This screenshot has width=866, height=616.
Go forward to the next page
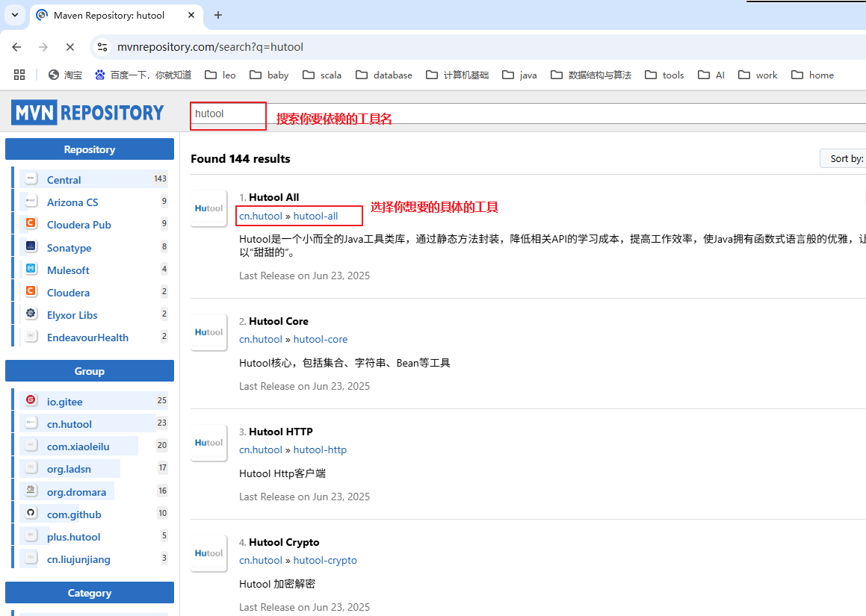[x=43, y=47]
